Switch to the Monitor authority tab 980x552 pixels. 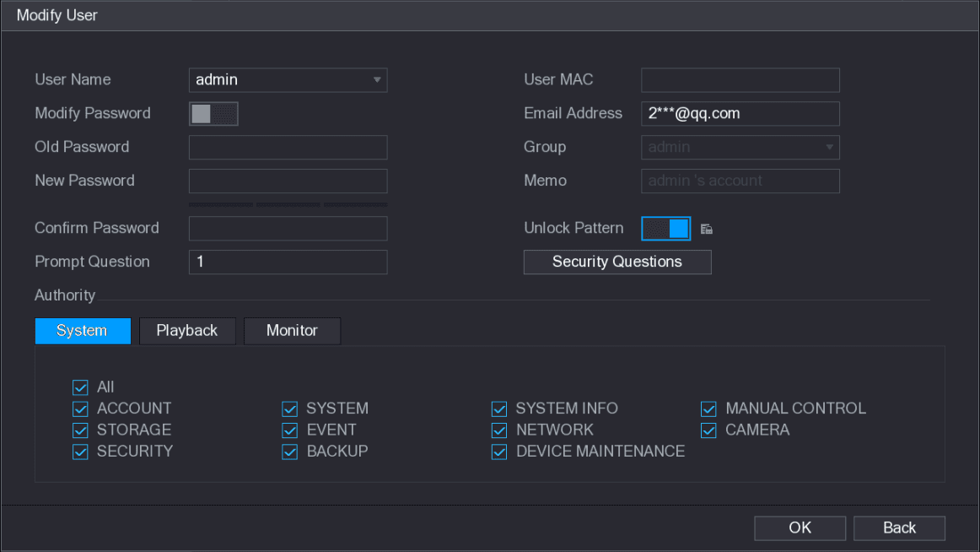click(x=292, y=331)
